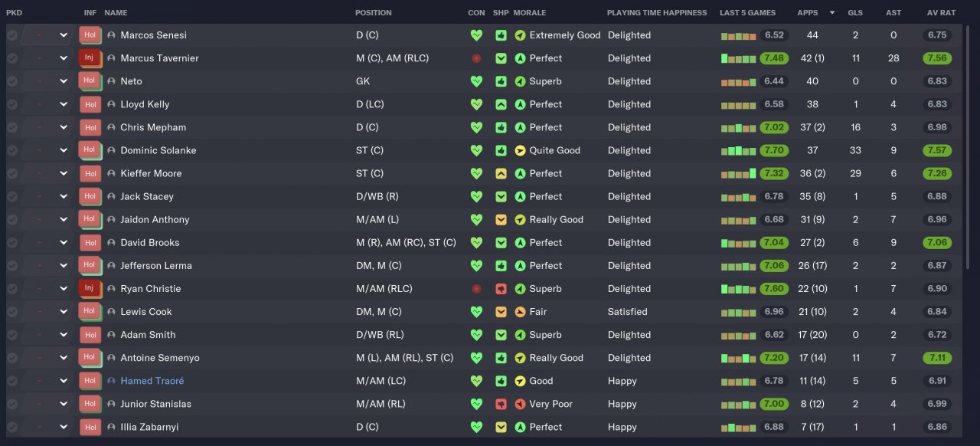
Task: Click Kieffer Moore's yellow sharpness arrow icon
Action: tap(501, 174)
